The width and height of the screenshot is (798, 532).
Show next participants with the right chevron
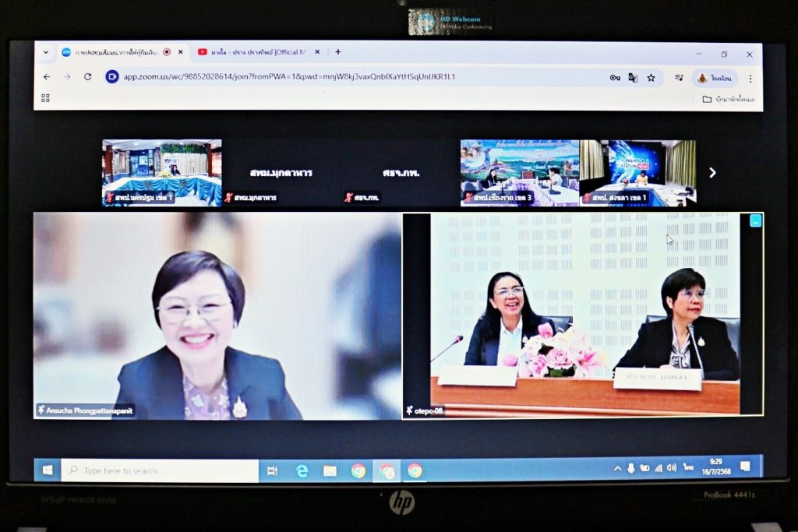(x=711, y=172)
